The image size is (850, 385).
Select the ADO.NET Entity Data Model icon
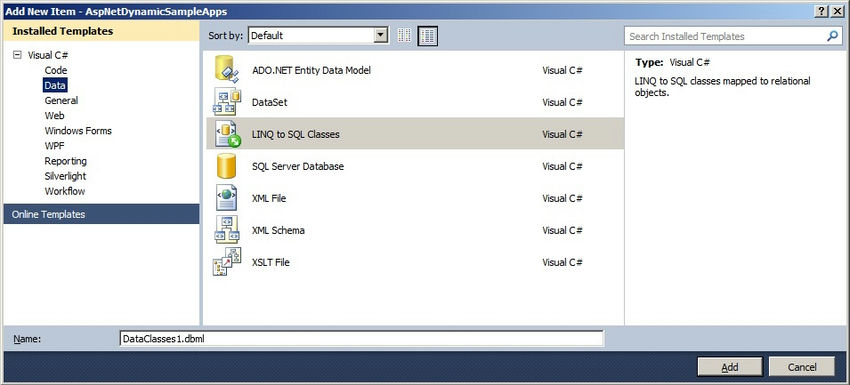click(227, 69)
